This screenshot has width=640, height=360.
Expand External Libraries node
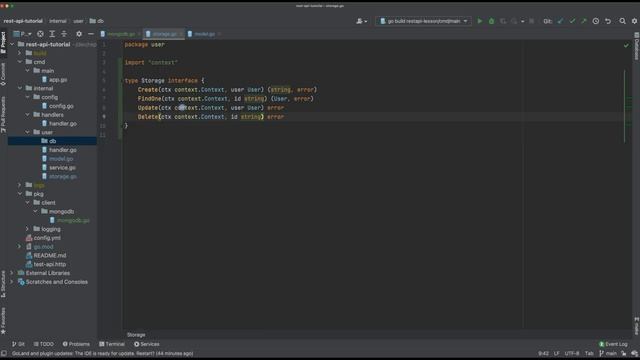click(12, 273)
